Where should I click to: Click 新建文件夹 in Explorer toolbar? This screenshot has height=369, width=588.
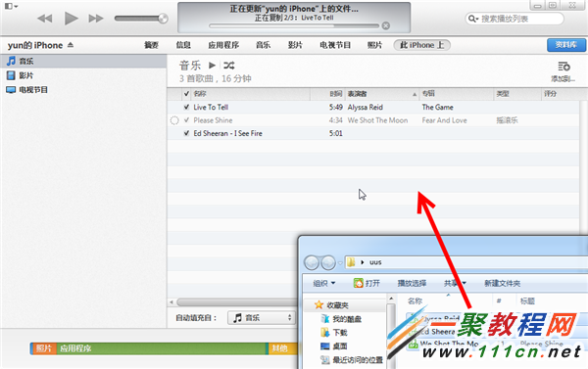pyautogui.click(x=502, y=283)
